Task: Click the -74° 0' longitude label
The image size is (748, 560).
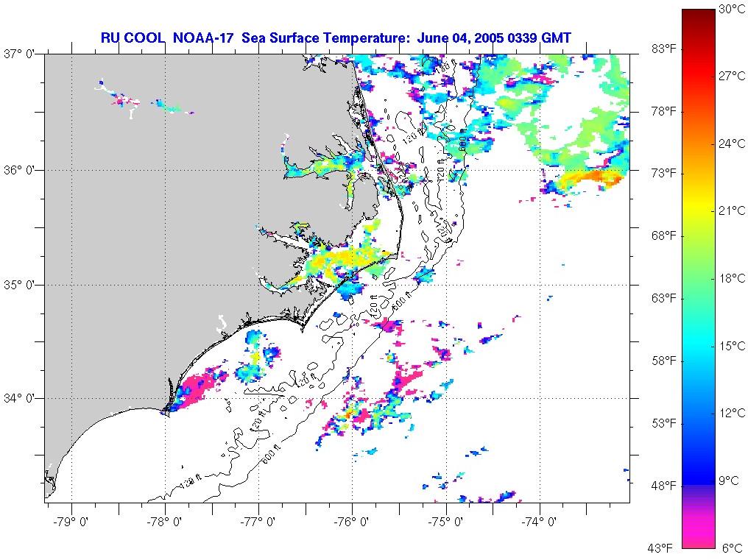Action: (x=539, y=522)
